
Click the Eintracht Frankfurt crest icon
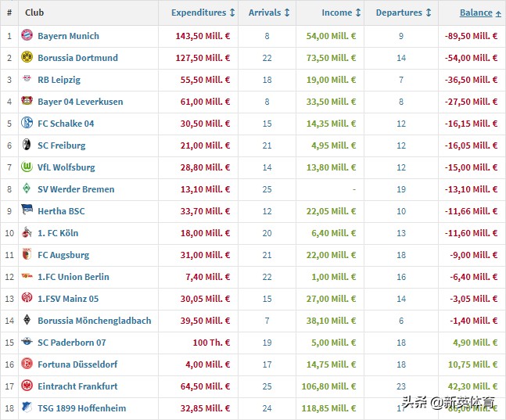click(x=27, y=386)
